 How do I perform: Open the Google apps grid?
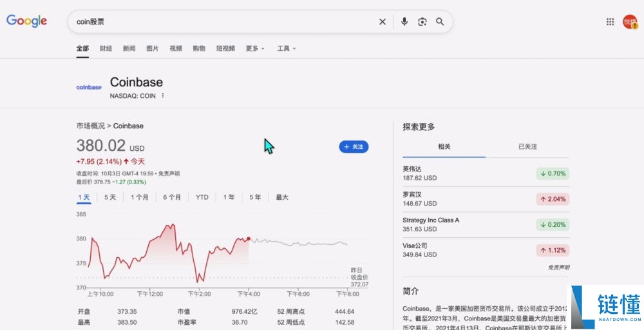tap(611, 22)
